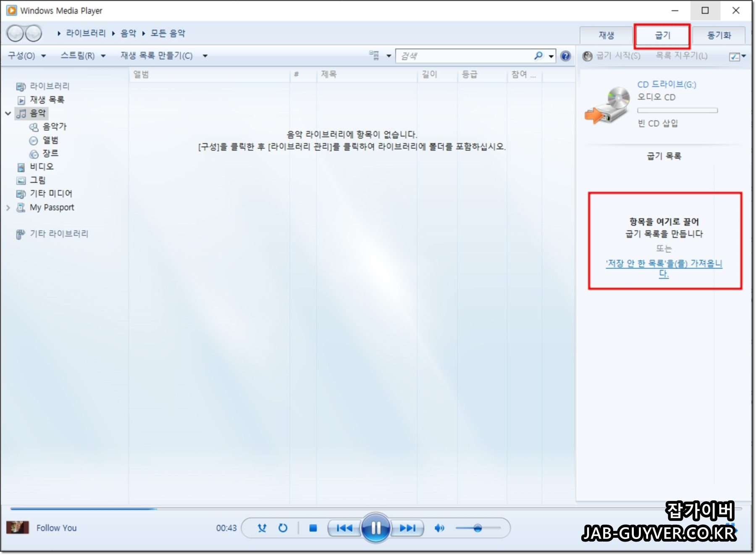Select 장르 in the sidebar
Image resolution: width=756 pixels, height=555 pixels.
pyautogui.click(x=50, y=153)
